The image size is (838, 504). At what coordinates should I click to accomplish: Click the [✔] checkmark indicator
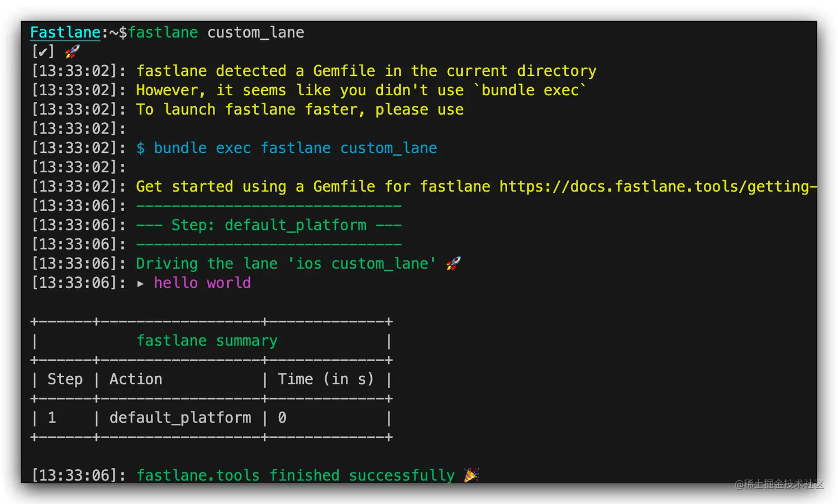(x=43, y=52)
